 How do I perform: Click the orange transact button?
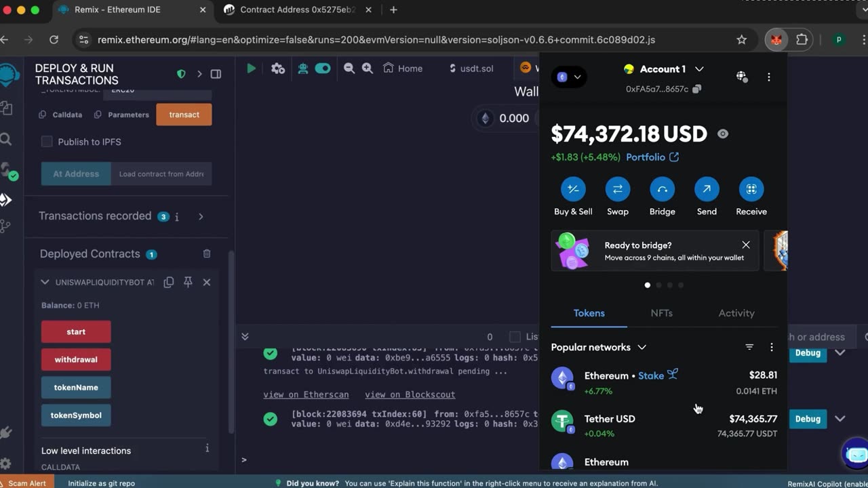pos(184,115)
